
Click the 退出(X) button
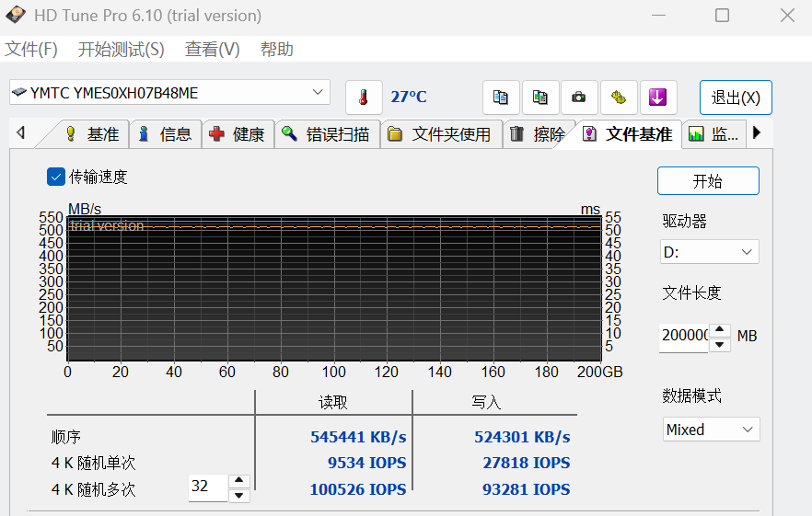pos(736,97)
